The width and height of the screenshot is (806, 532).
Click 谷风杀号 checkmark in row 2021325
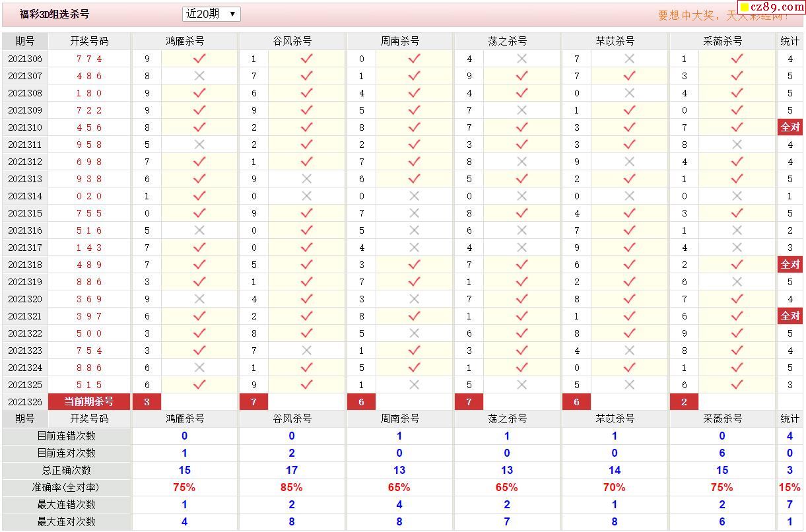[306, 385]
